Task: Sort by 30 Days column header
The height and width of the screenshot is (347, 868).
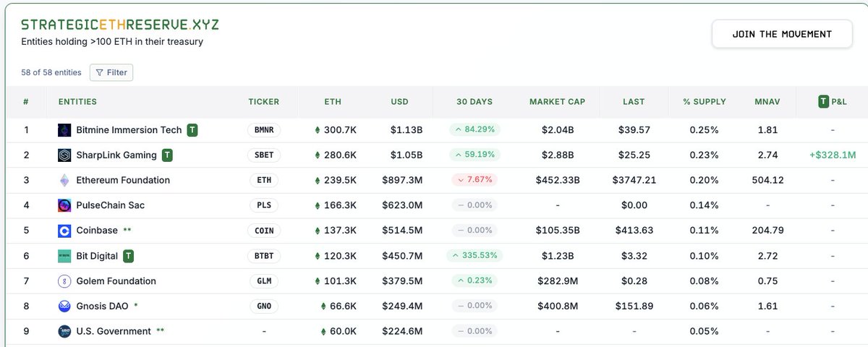Action: point(475,102)
